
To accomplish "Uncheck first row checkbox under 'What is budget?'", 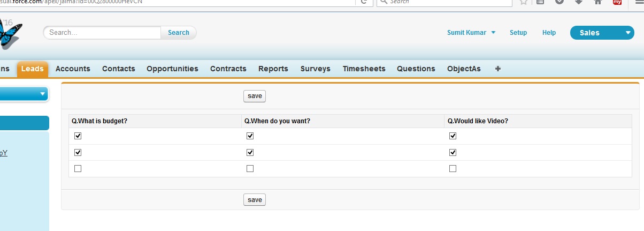I will (x=78, y=136).
